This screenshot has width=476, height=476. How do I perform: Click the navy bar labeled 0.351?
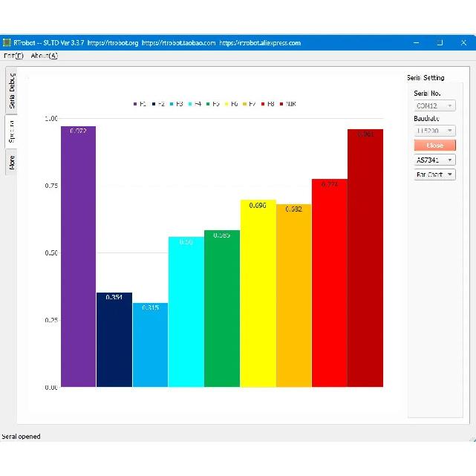point(114,339)
